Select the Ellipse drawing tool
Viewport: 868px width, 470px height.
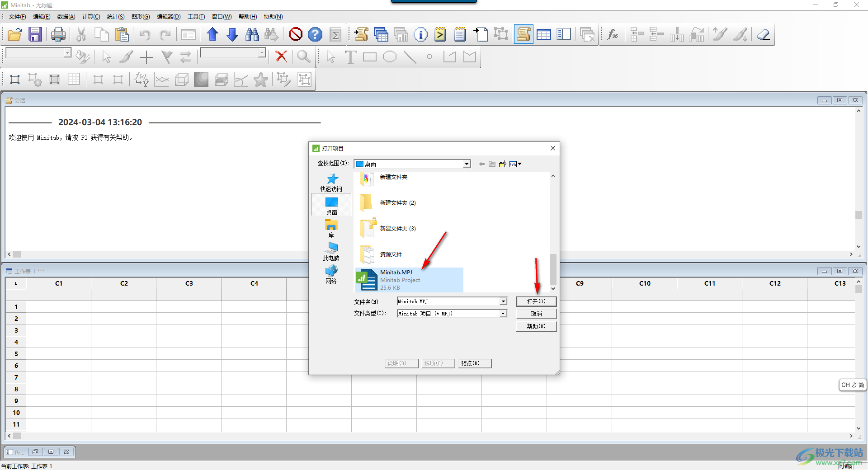pyautogui.click(x=390, y=57)
